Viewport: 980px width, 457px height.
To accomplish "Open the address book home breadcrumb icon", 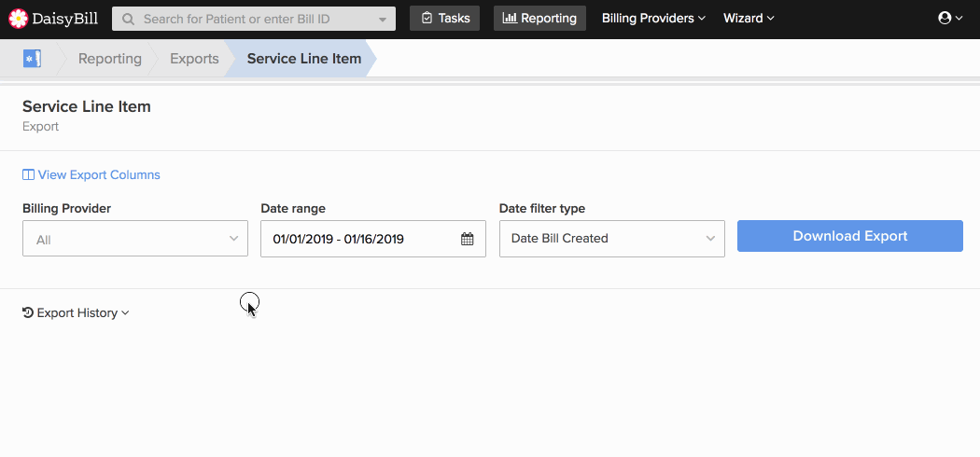I will tap(32, 59).
